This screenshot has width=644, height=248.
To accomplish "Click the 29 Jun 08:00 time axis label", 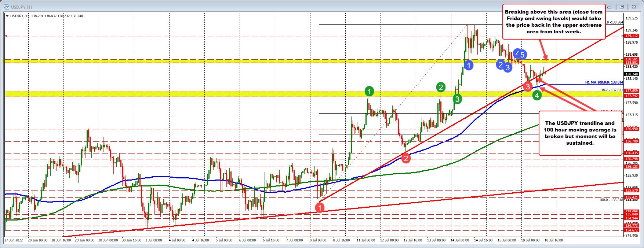I will (84, 240).
